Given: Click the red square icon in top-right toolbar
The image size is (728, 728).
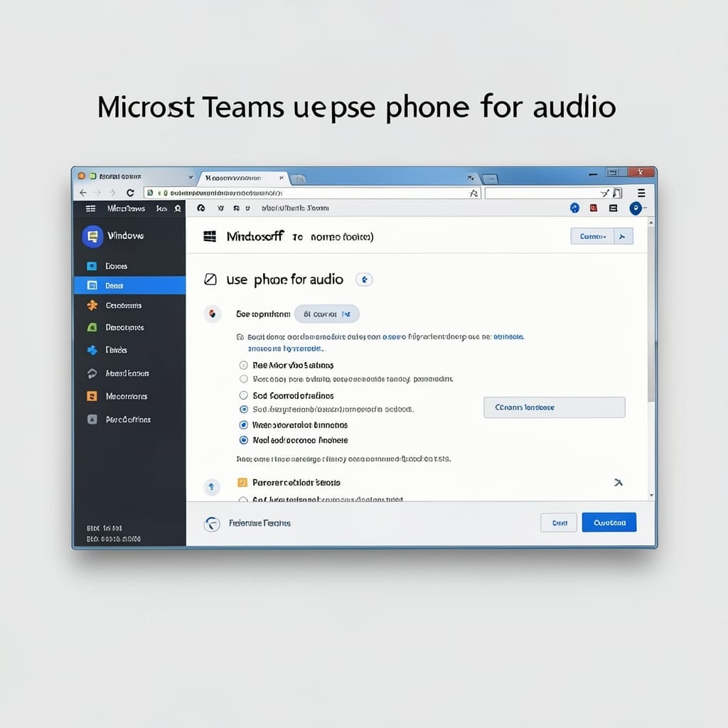Looking at the screenshot, I should 594,208.
